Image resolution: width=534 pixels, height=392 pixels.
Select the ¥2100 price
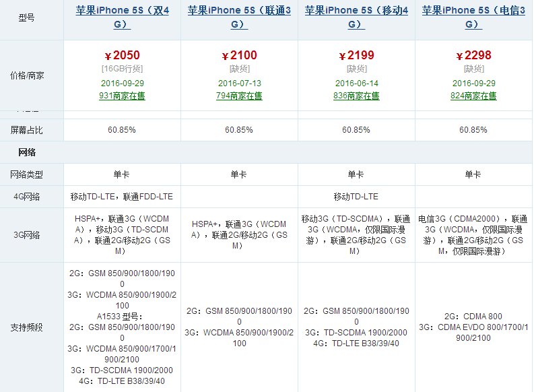(x=240, y=55)
